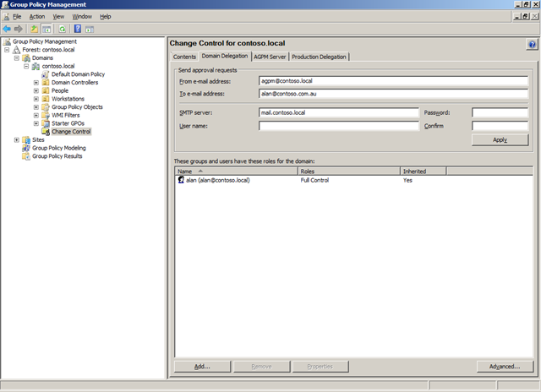The image size is (541, 392).
Task: Collapse the contoso.local domain node
Action: (26, 66)
